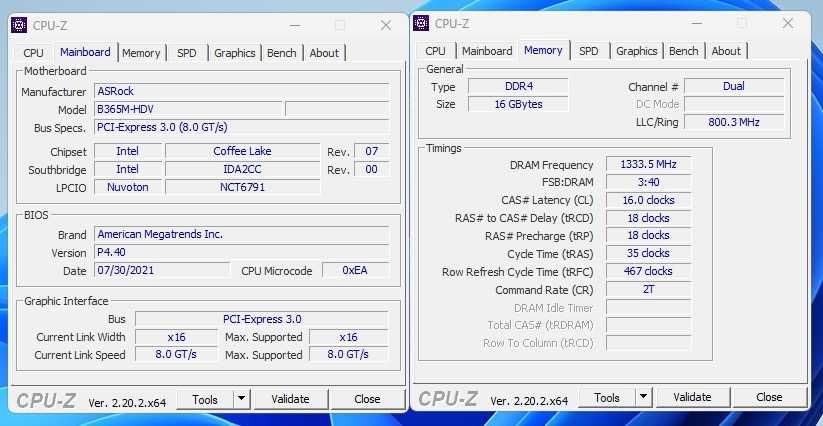Image resolution: width=823 pixels, height=426 pixels.
Task: Open the SPD tab in left window
Action: pos(187,53)
